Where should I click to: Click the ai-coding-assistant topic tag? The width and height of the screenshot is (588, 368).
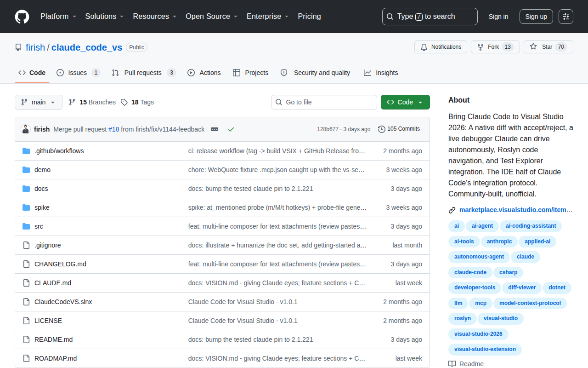pos(531,226)
